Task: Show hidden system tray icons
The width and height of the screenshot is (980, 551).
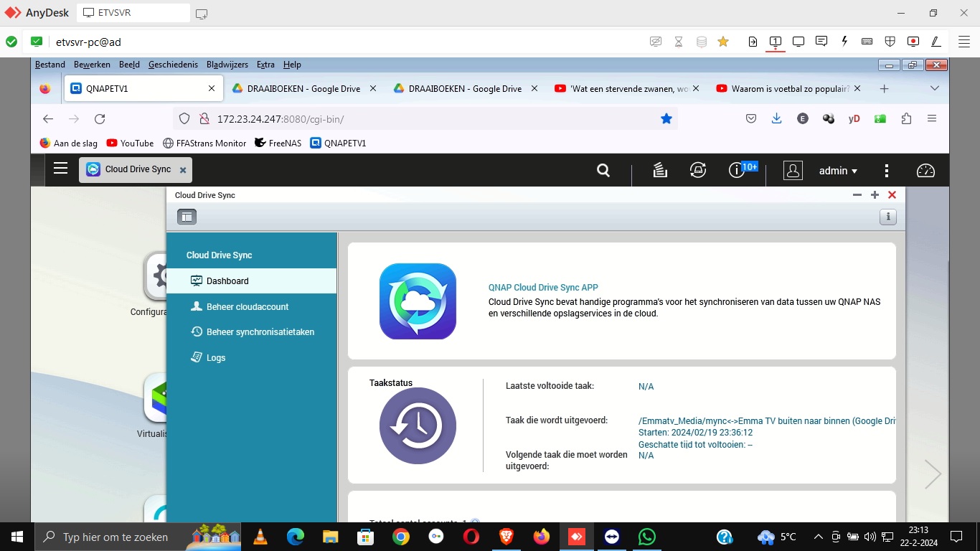Action: [818, 537]
